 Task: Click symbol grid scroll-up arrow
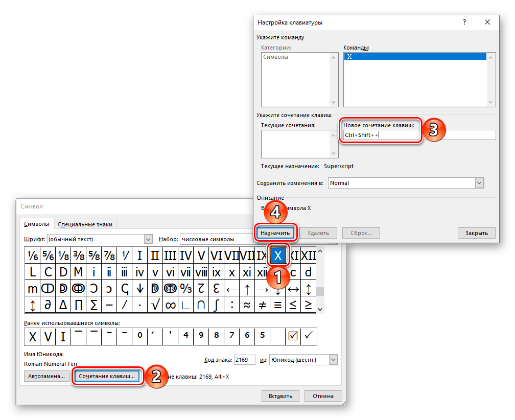point(320,251)
